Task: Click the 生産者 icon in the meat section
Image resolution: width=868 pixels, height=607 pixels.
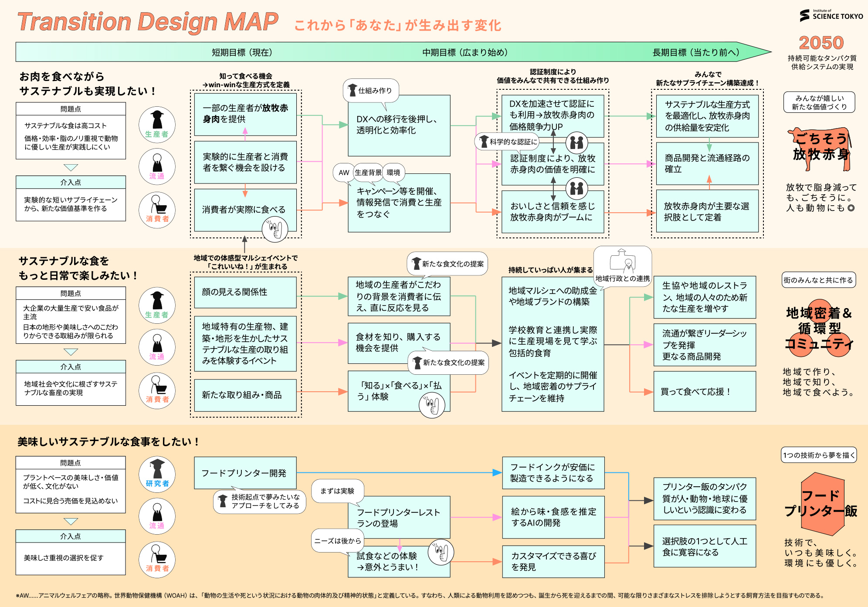Action: coord(157,124)
